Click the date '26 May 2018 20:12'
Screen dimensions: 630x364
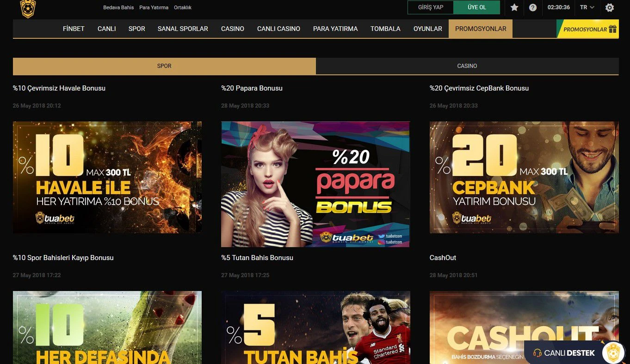point(37,106)
